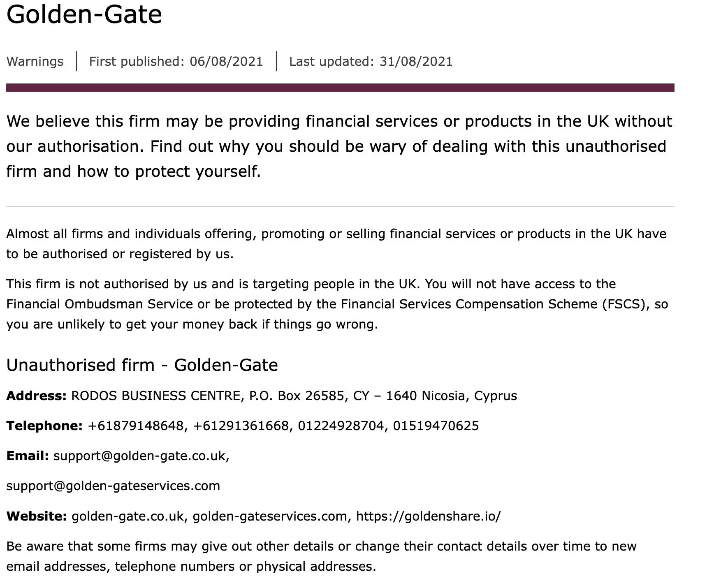Screen dimensions: 714x588
Task: Click the Financial Ombudsman Service text
Action: click(100, 304)
